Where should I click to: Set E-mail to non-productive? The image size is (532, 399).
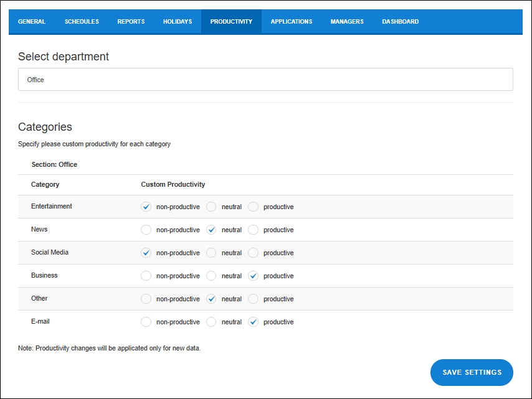146,322
